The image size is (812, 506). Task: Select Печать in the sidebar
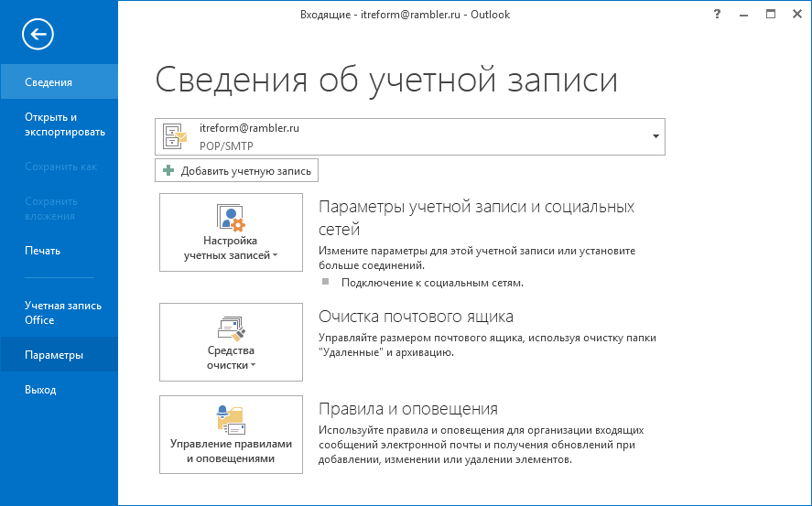[x=59, y=251]
